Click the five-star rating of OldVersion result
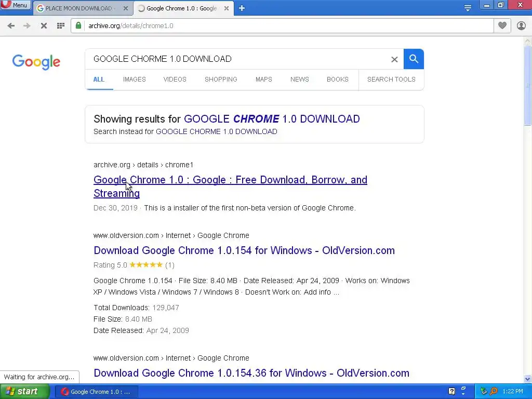 tap(146, 265)
